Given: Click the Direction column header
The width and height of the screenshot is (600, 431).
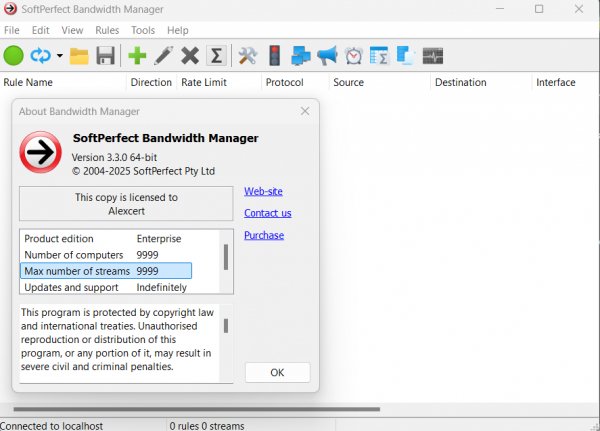Looking at the screenshot, I should point(151,82).
